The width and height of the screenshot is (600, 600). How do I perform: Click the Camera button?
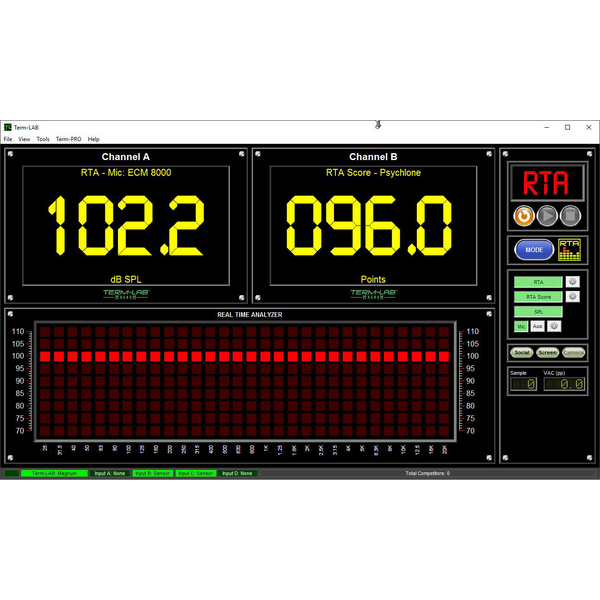coord(573,353)
